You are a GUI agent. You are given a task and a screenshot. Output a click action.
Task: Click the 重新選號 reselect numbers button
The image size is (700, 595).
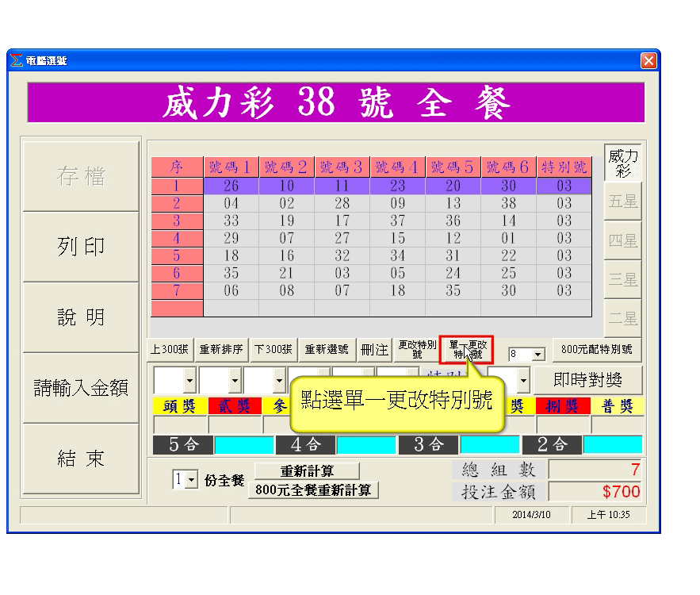327,349
